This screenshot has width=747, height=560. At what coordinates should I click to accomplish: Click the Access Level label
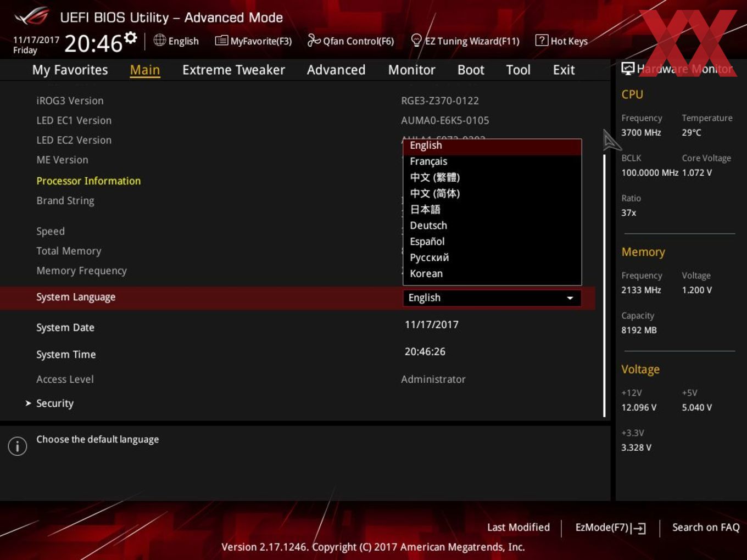click(x=65, y=379)
